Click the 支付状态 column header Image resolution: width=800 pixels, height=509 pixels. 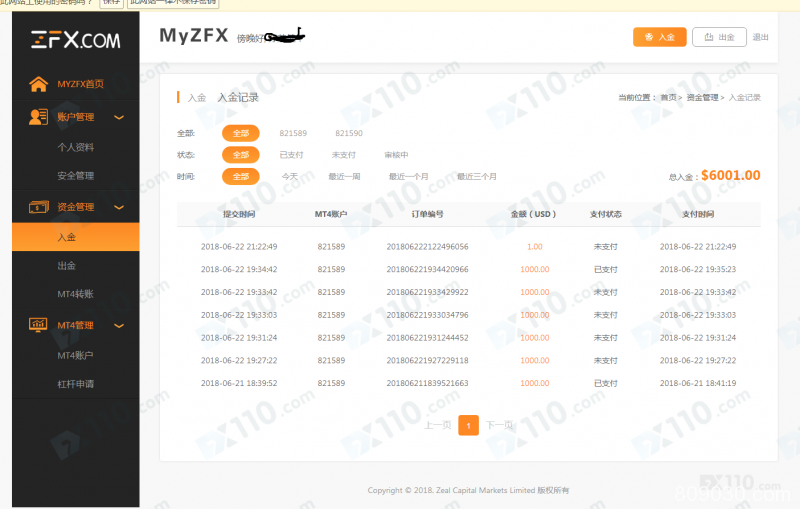[606, 214]
